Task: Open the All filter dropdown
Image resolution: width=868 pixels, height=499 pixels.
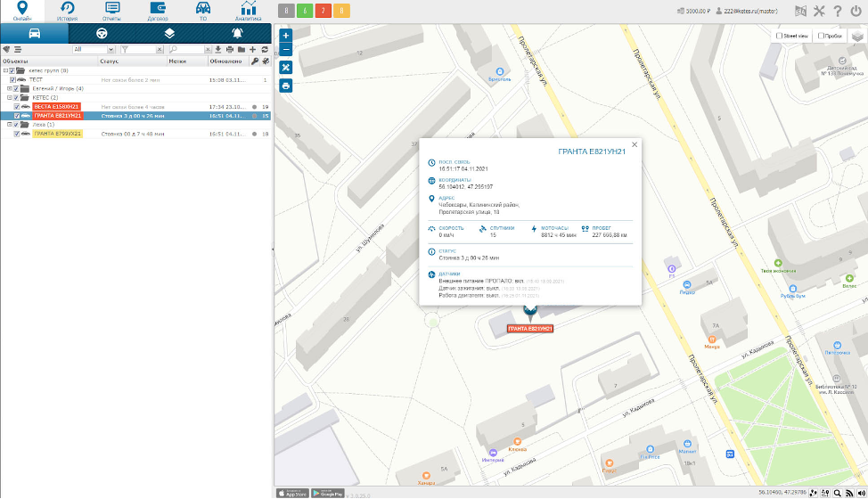Action: (94, 49)
